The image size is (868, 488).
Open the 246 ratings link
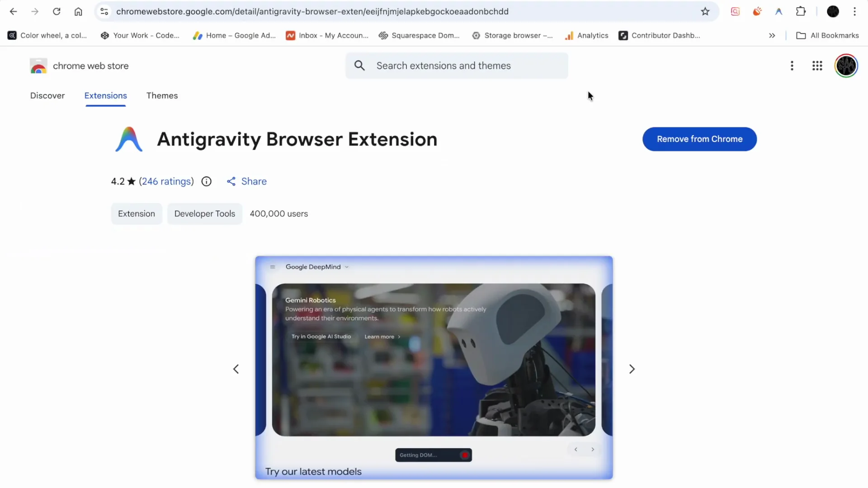tap(166, 181)
